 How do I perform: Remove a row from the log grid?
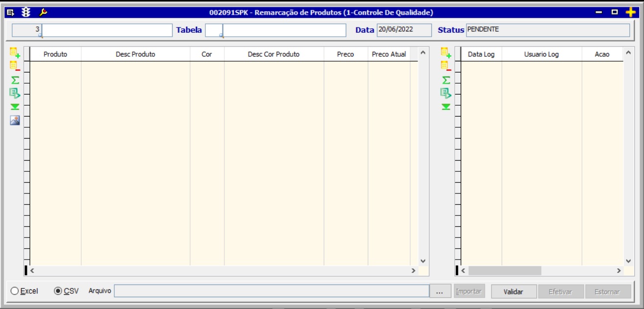(x=445, y=66)
